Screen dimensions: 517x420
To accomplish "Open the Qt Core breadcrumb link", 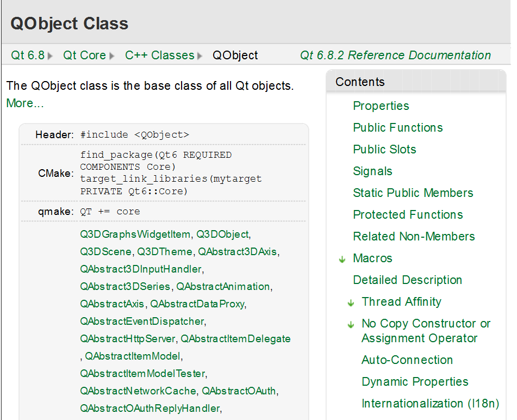I will click(x=84, y=55).
